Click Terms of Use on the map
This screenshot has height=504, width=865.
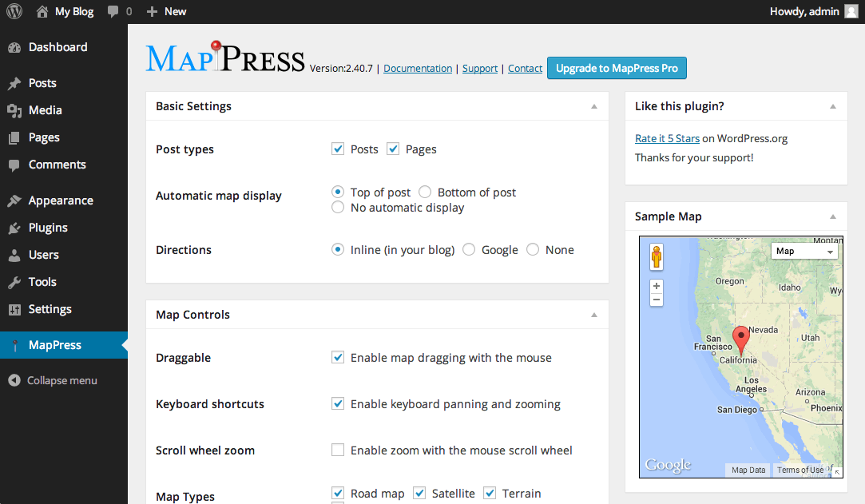[800, 470]
